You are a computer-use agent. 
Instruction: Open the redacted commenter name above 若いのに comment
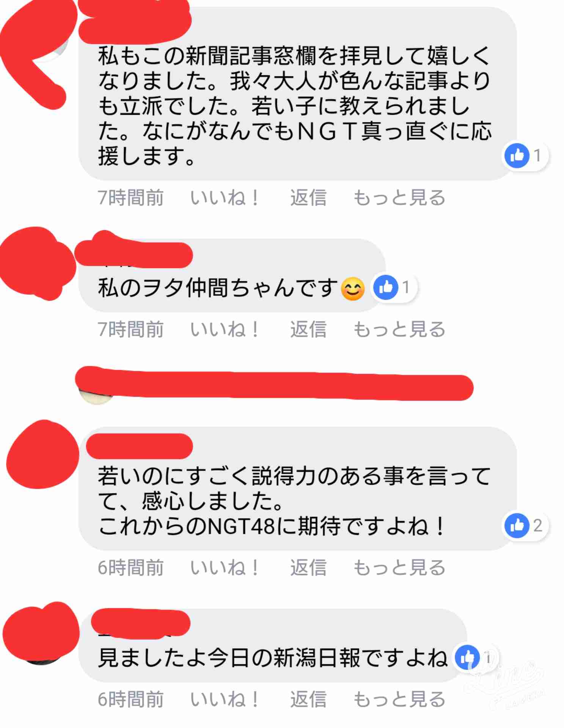coord(140,446)
